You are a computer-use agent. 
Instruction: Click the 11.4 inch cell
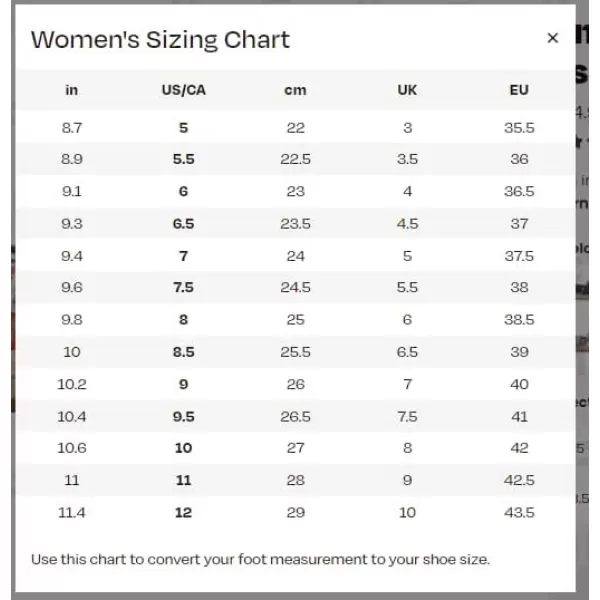[72, 512]
